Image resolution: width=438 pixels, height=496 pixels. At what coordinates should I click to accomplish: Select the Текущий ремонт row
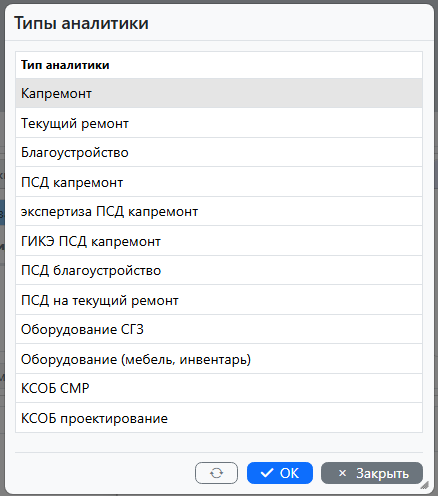pos(219,123)
